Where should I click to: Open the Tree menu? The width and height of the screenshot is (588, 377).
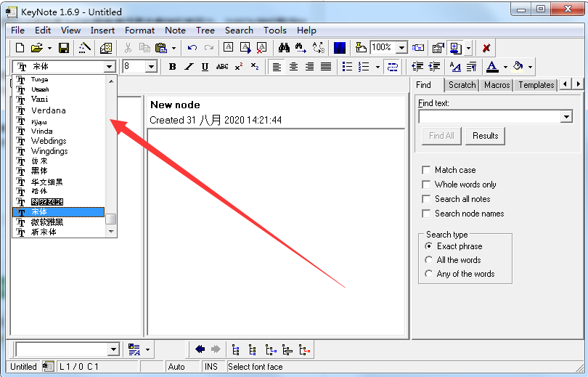click(x=205, y=31)
